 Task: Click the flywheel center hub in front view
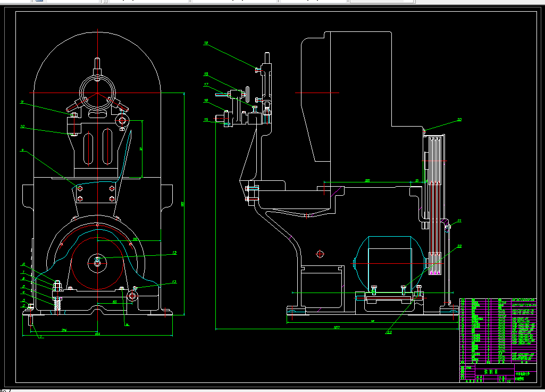(x=97, y=263)
